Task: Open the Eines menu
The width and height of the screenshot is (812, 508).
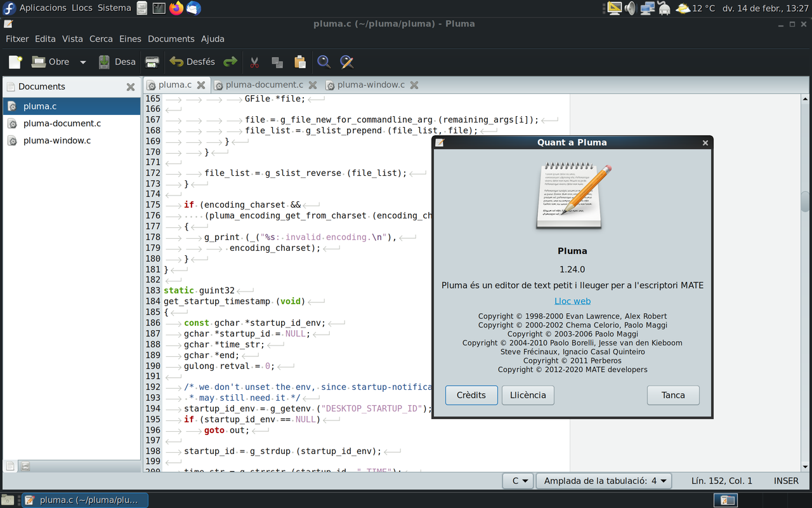Action: point(130,39)
